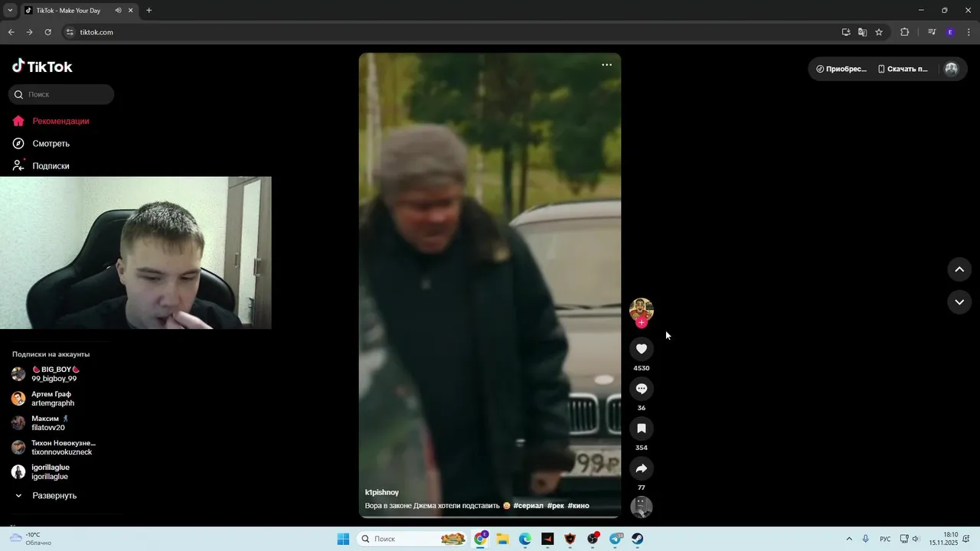Focus the TikTok search field
Viewport: 980px width, 551px height.
tap(61, 94)
